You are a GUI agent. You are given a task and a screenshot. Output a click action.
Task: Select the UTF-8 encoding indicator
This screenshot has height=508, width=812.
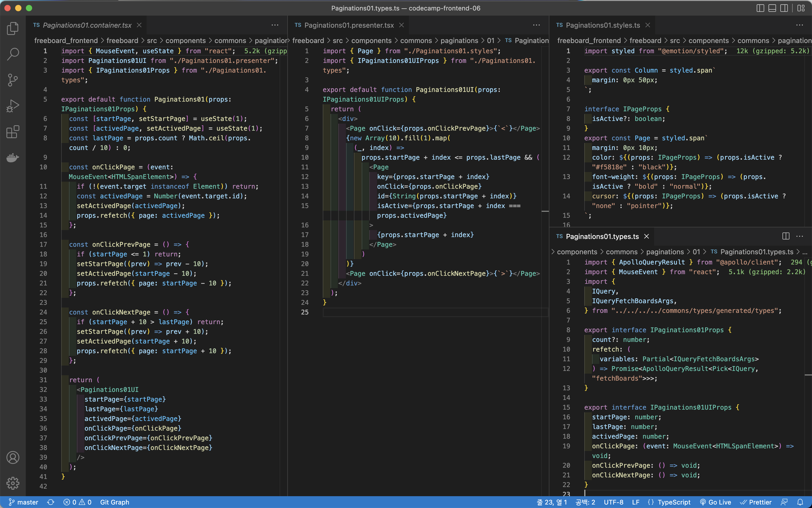(613, 502)
